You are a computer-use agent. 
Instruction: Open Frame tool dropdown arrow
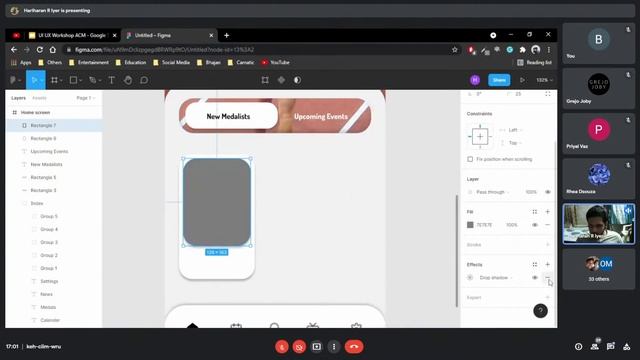pyautogui.click(x=61, y=80)
